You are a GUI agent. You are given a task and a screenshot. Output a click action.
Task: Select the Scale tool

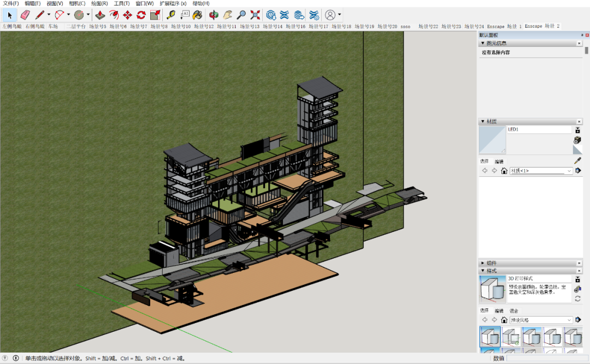coord(155,15)
